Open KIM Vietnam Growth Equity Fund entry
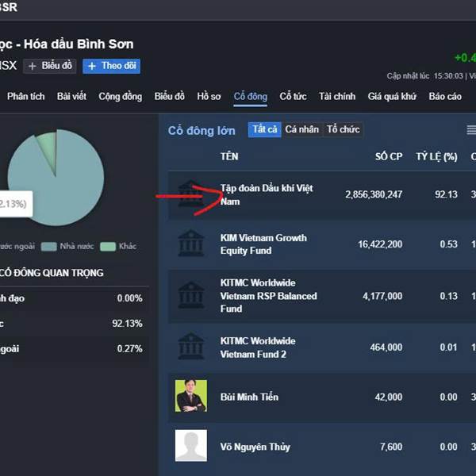Viewport: 476px width, 476px height. 263,244
